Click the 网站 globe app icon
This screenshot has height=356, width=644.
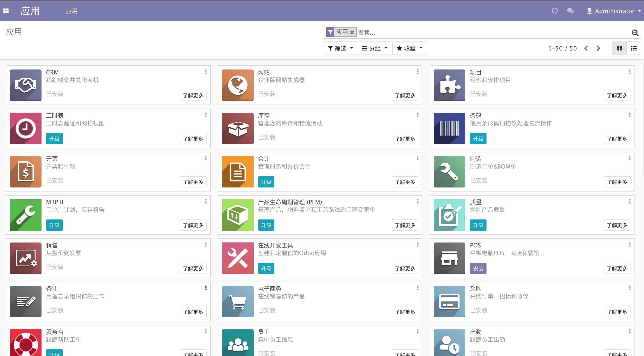[x=238, y=85]
